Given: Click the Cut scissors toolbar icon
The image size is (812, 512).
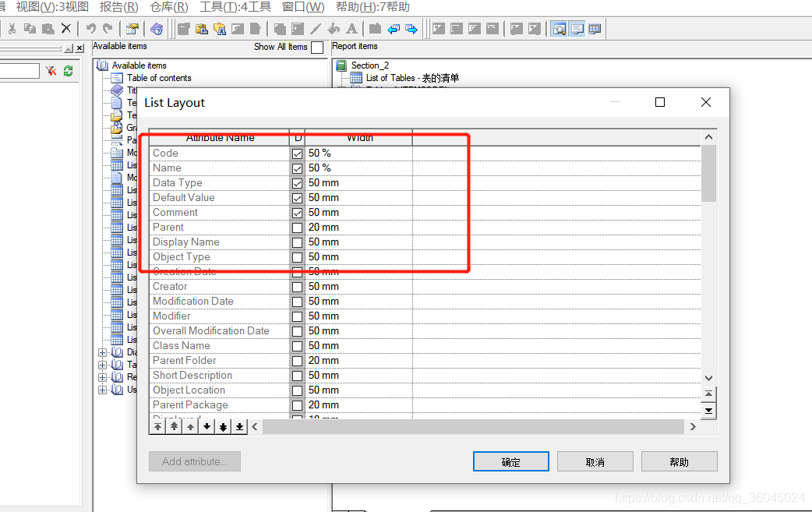Looking at the screenshot, I should pos(12,29).
